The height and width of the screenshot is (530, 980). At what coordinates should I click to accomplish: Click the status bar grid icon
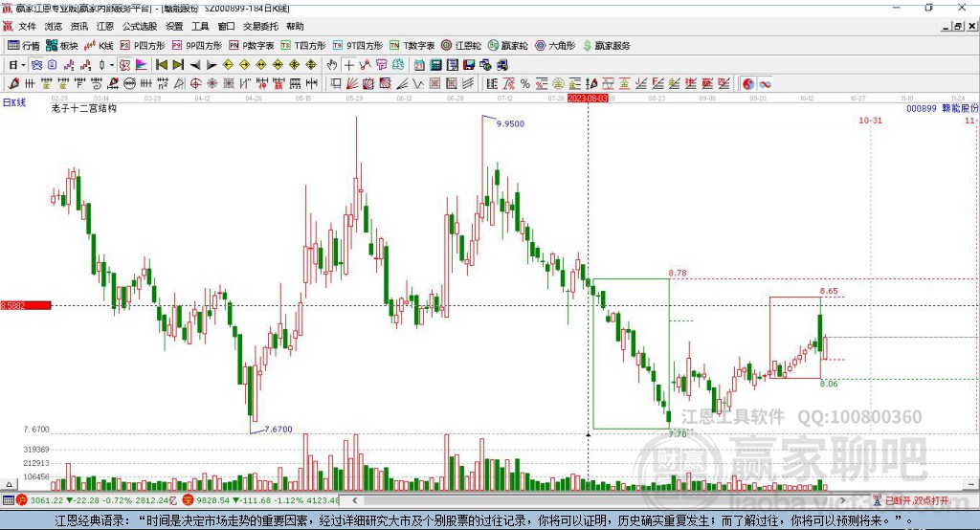pos(8,500)
